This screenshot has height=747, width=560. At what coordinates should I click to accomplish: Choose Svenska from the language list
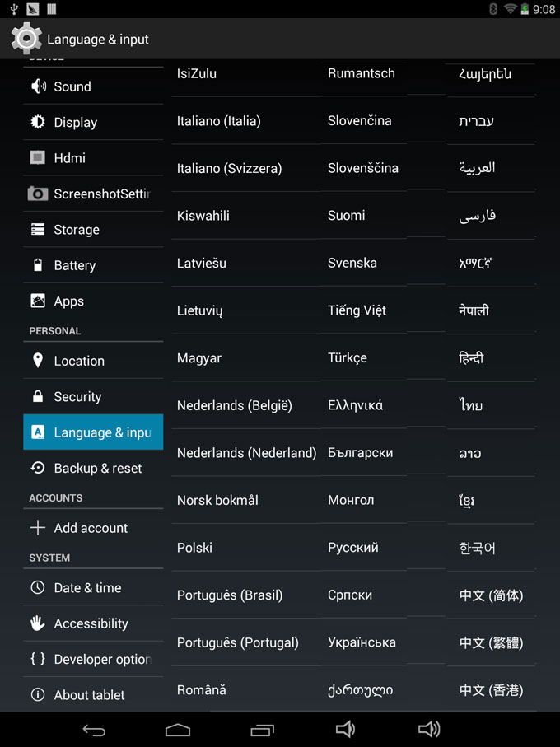point(352,264)
